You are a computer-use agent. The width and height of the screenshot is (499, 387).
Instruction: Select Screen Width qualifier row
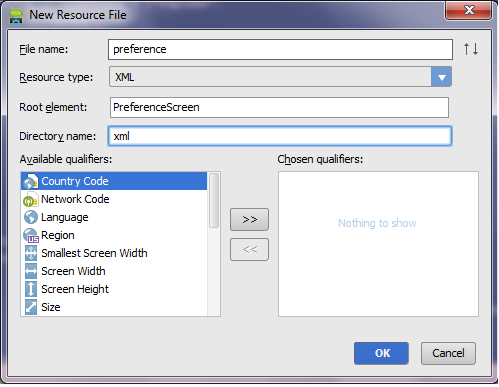[114, 271]
